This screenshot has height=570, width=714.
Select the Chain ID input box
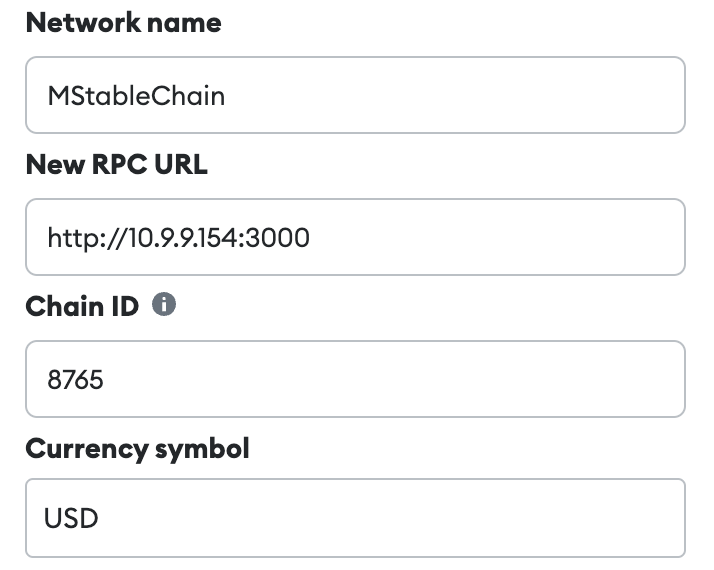click(355, 379)
